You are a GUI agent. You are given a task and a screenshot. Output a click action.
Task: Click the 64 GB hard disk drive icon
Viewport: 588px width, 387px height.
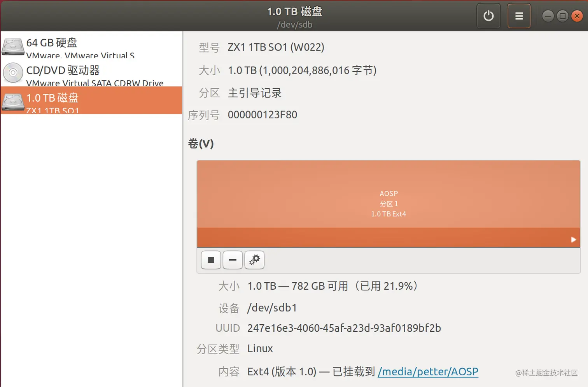pos(13,47)
